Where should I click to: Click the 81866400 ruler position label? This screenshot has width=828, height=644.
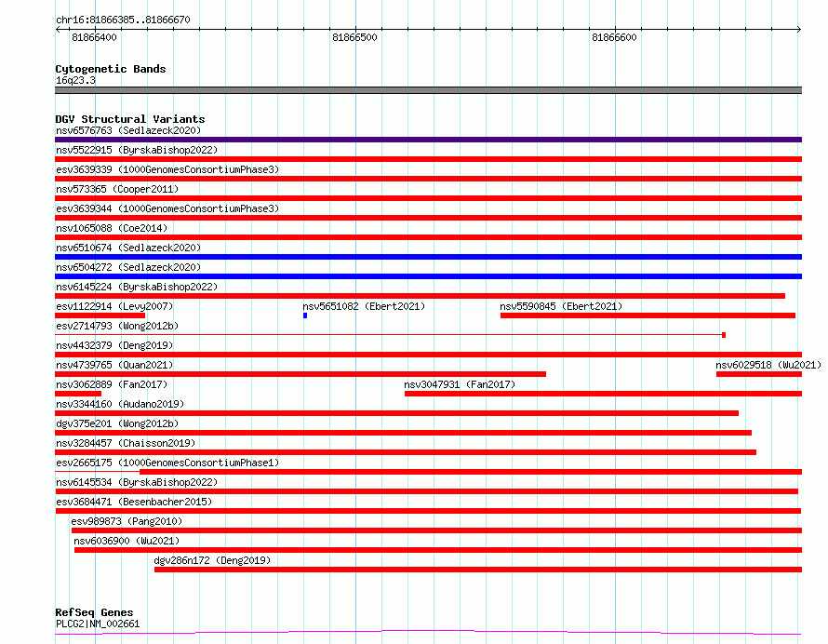94,37
